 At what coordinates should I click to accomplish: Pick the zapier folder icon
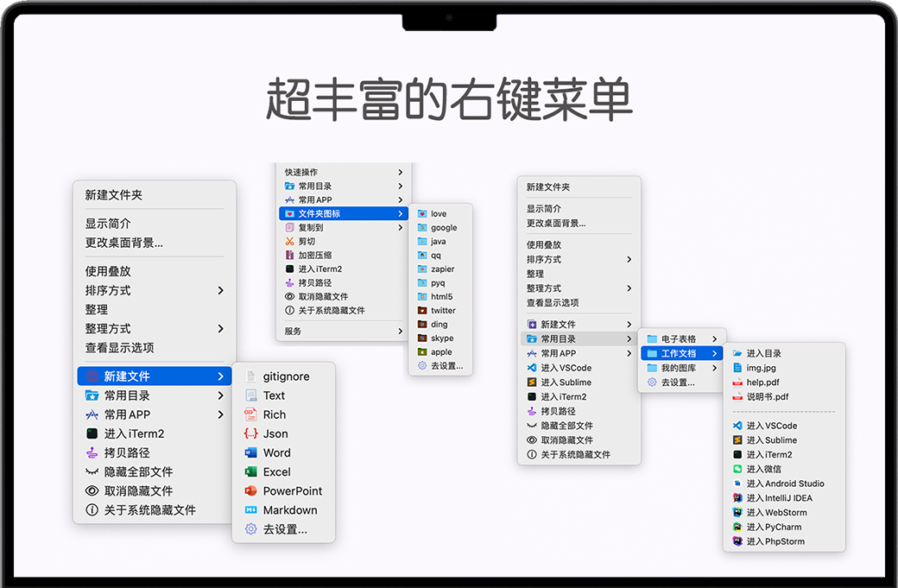coord(422,269)
